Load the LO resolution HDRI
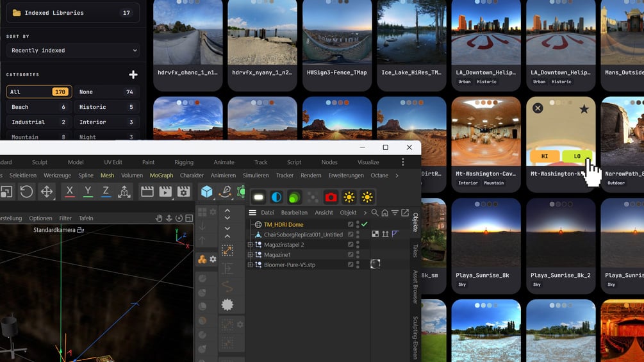The width and height of the screenshot is (644, 362). [577, 156]
